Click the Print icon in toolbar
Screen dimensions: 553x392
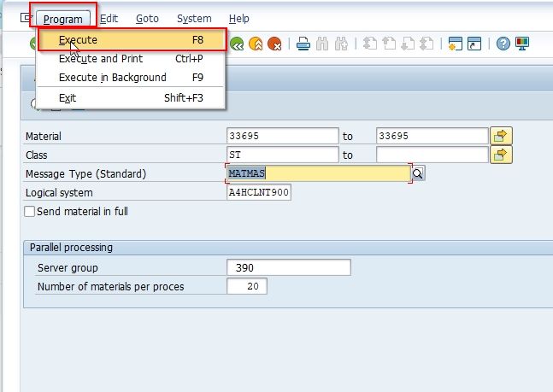point(303,44)
